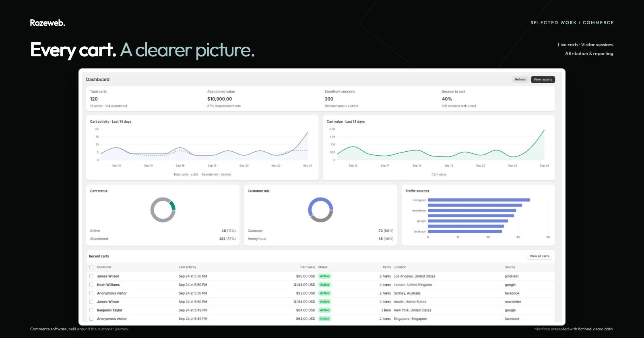Click the Rozeweb logo

click(x=47, y=23)
